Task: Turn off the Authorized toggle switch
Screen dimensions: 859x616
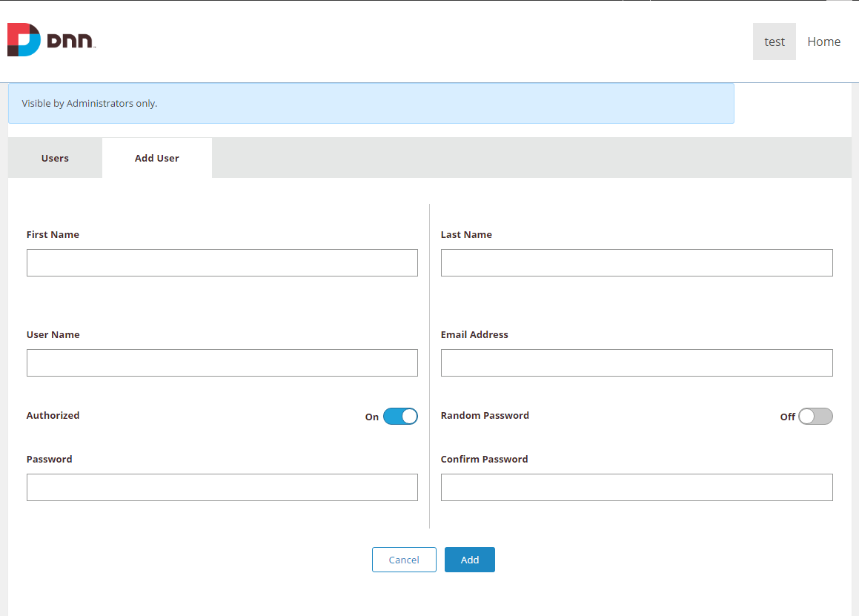Action: coord(400,417)
